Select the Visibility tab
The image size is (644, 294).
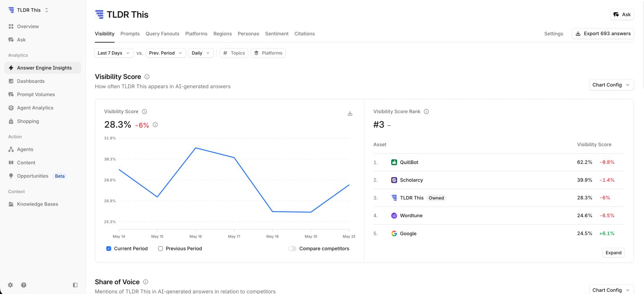[105, 34]
